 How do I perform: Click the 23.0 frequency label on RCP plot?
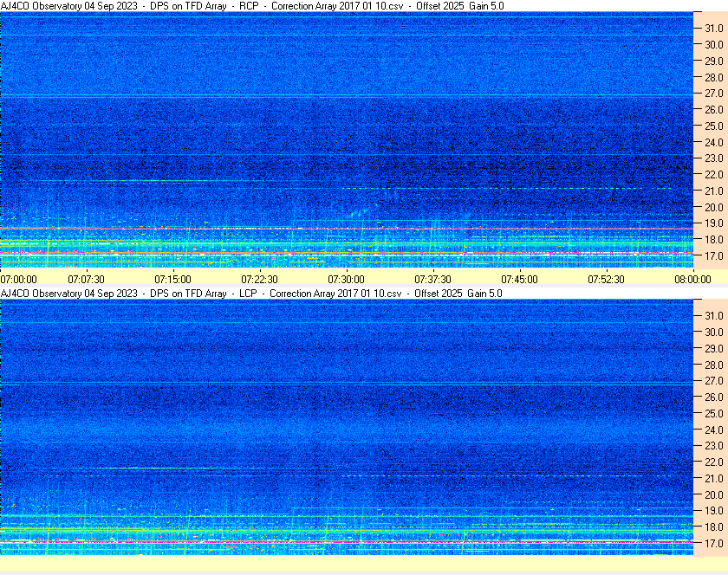(x=714, y=158)
